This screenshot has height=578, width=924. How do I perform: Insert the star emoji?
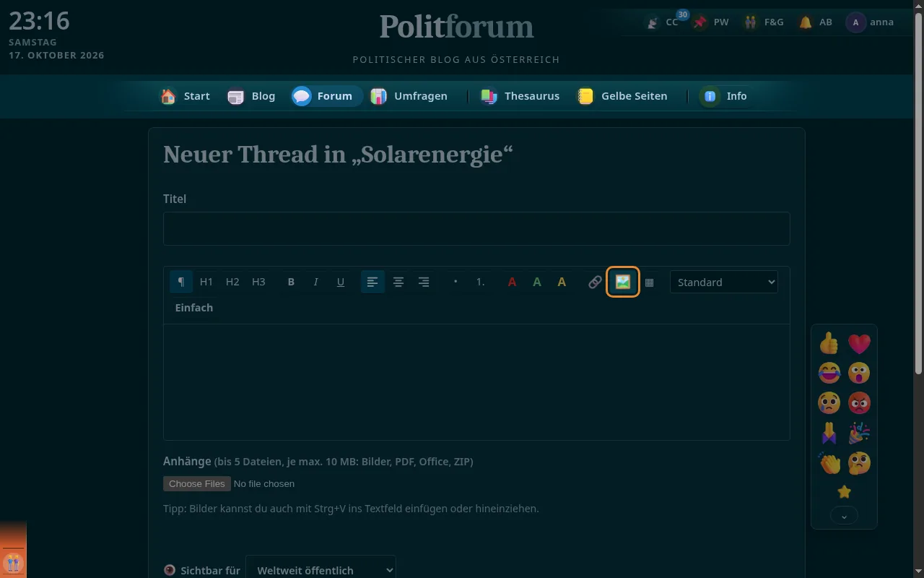pyautogui.click(x=844, y=492)
